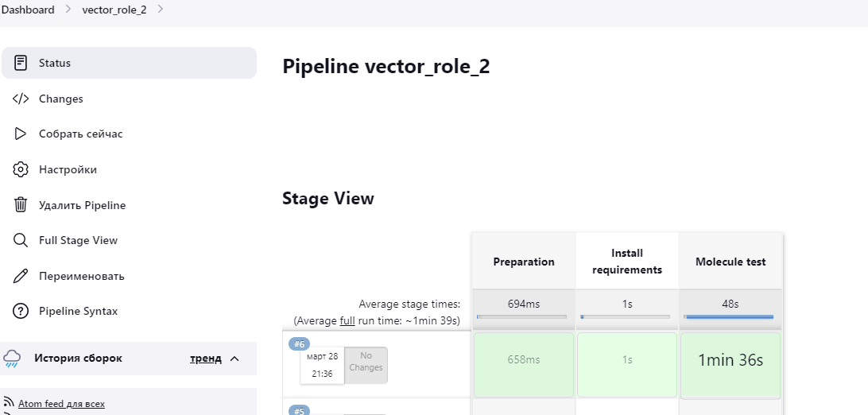Image resolution: width=868 pixels, height=415 pixels.
Task: Click the magnifier icon for Full Stage View
Action: pyautogui.click(x=21, y=240)
